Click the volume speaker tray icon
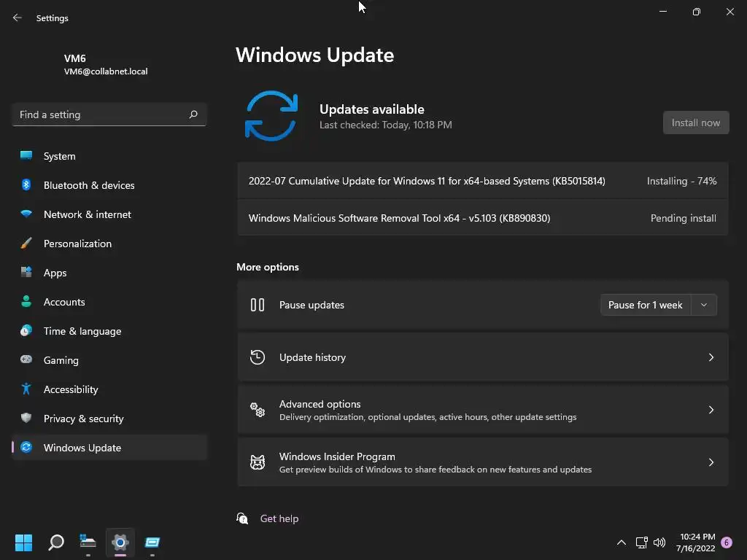Image resolution: width=747 pixels, height=560 pixels. click(659, 542)
